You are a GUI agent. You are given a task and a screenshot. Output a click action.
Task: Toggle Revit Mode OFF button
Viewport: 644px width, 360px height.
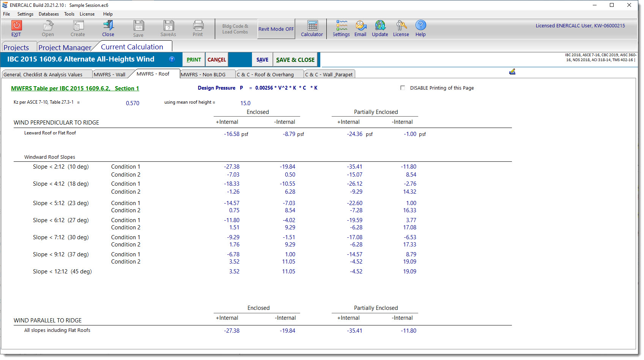tap(276, 29)
